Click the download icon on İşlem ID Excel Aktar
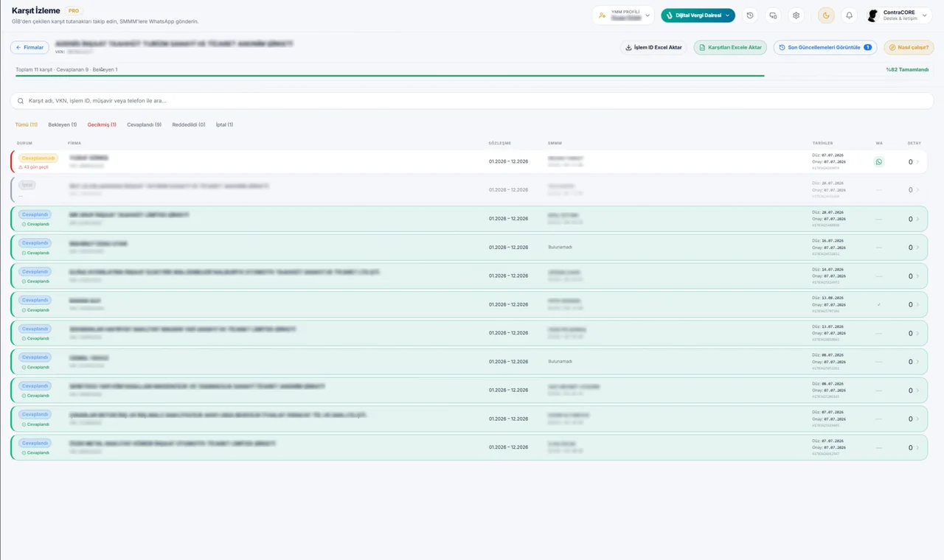Viewport: 944px width, 560px height. point(628,47)
